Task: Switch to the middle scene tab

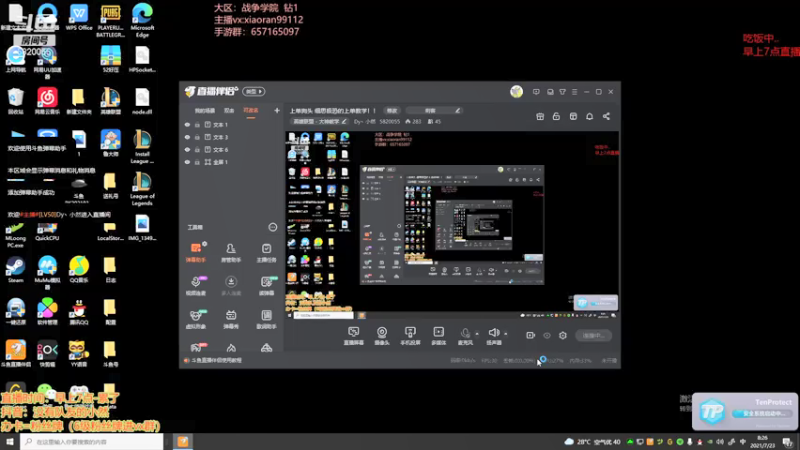Action: 229,111
